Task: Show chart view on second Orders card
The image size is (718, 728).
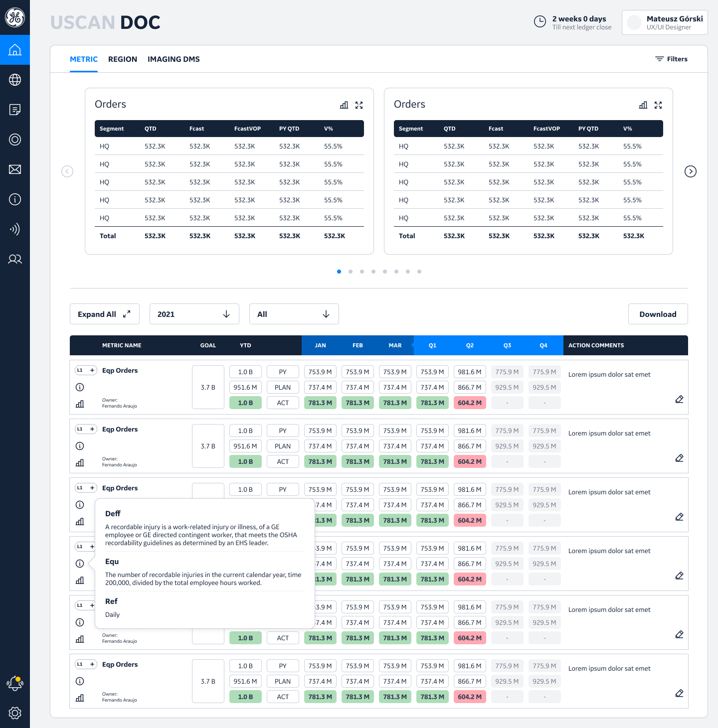Action: tap(643, 105)
